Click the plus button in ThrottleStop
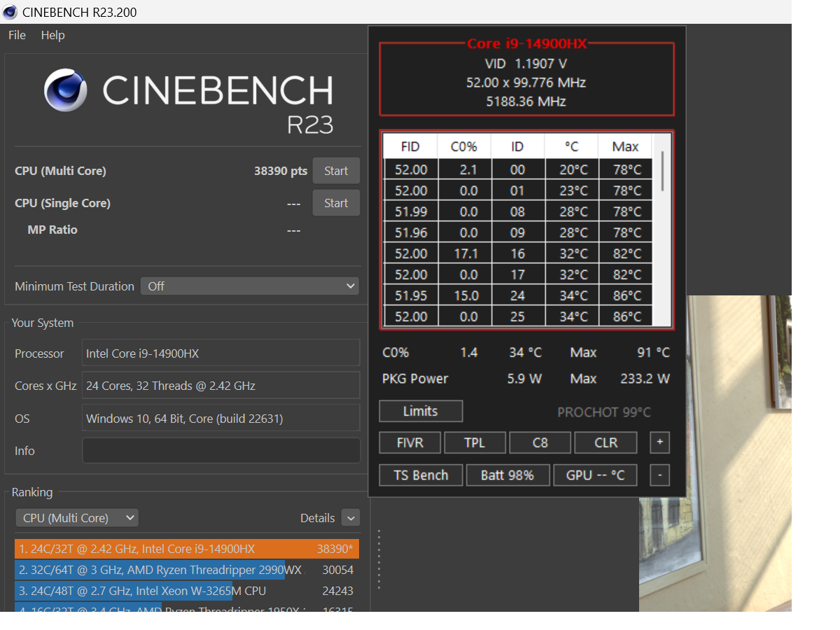This screenshot has height=630, width=840. click(659, 442)
